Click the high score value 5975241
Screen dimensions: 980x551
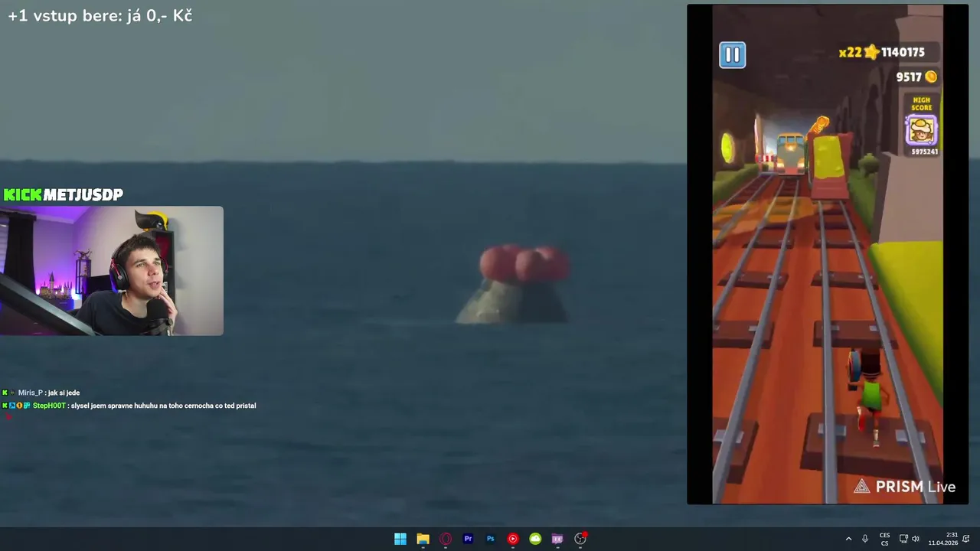click(924, 152)
